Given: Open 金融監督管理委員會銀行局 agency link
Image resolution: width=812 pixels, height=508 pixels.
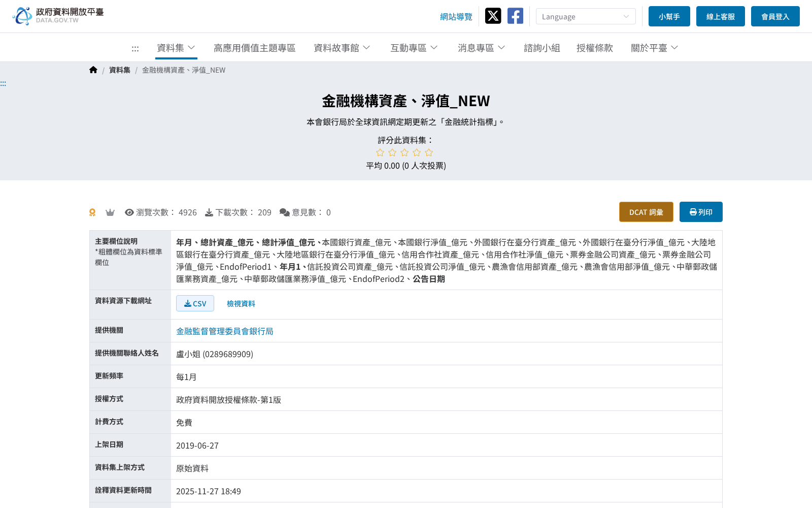Looking at the screenshot, I should [225, 331].
